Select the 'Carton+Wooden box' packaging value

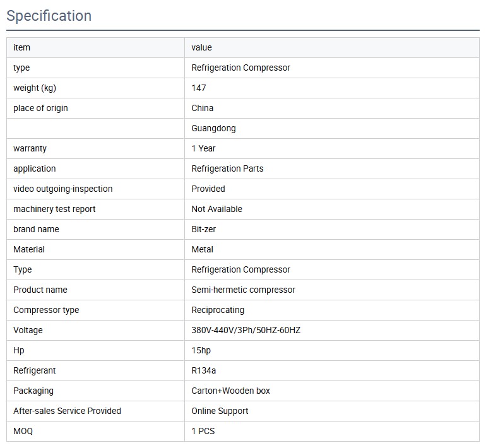[x=230, y=391]
